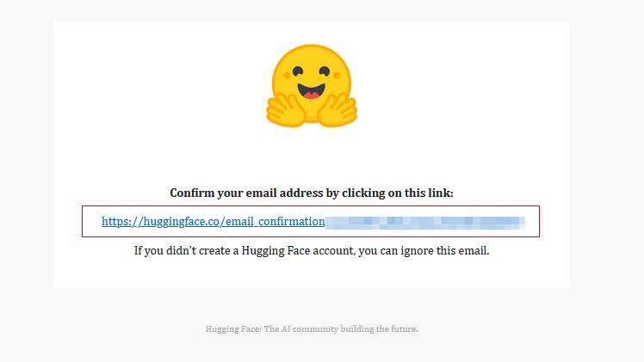644x362 pixels.
Task: Open the huggingface.co email confirmation link
Action: point(313,221)
